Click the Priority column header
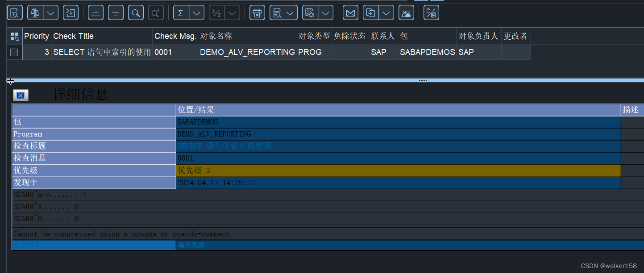The width and height of the screenshot is (644, 273). (37, 36)
